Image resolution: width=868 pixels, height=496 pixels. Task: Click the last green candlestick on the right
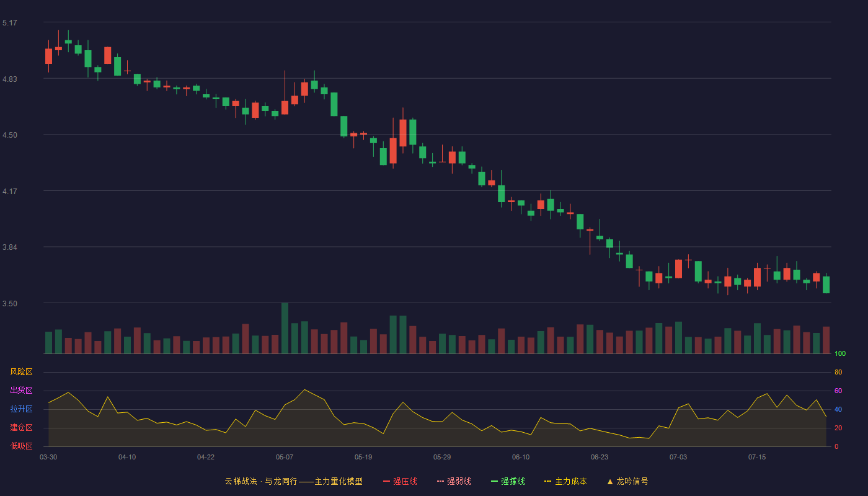coord(826,285)
